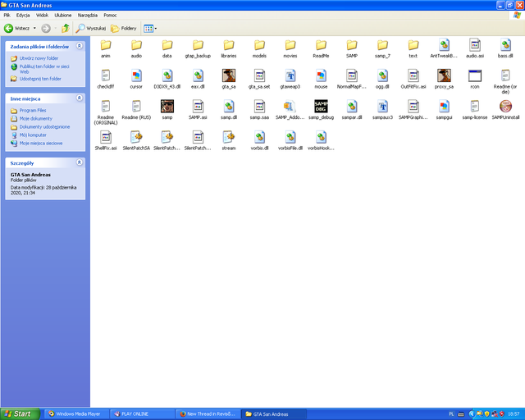Select the checkdiff file

pyautogui.click(x=106, y=79)
